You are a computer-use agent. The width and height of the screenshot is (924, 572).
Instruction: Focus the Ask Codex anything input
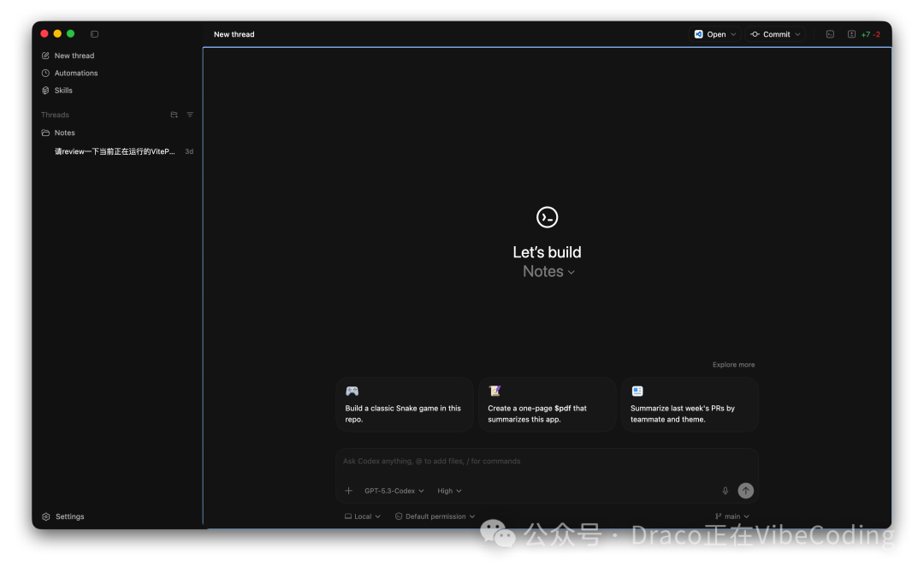(x=547, y=461)
